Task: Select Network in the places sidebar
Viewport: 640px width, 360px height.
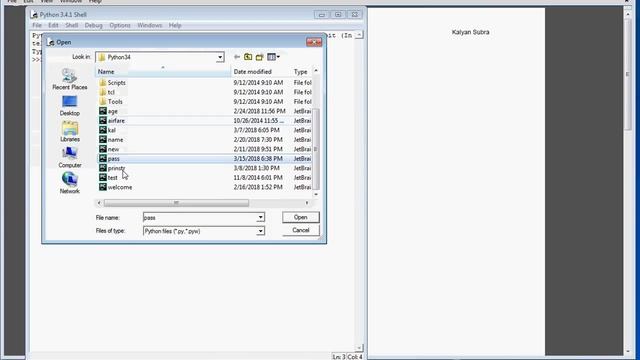Action: pos(70,183)
